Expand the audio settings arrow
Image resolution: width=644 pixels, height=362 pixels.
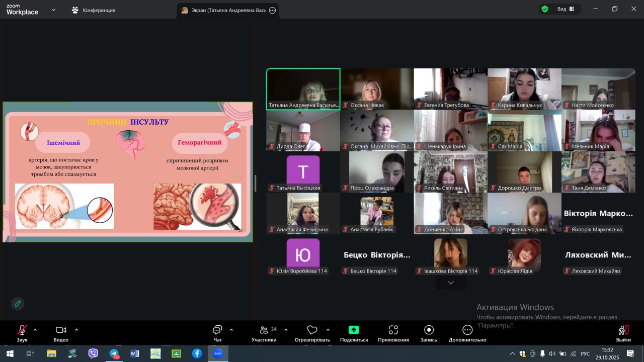tap(35, 330)
